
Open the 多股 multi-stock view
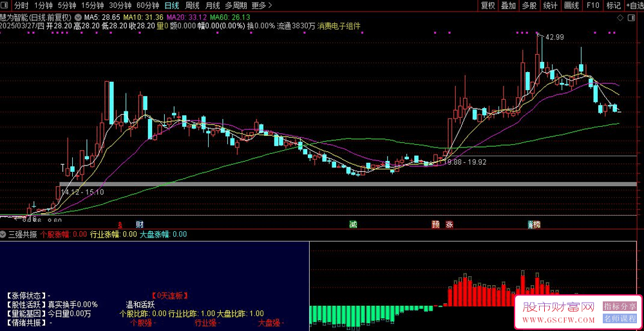pos(529,6)
